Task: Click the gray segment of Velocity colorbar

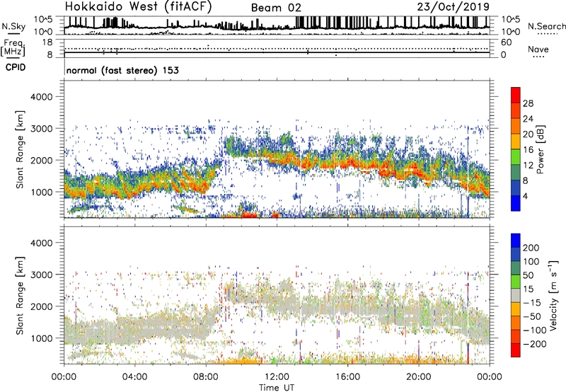Action: (x=516, y=295)
